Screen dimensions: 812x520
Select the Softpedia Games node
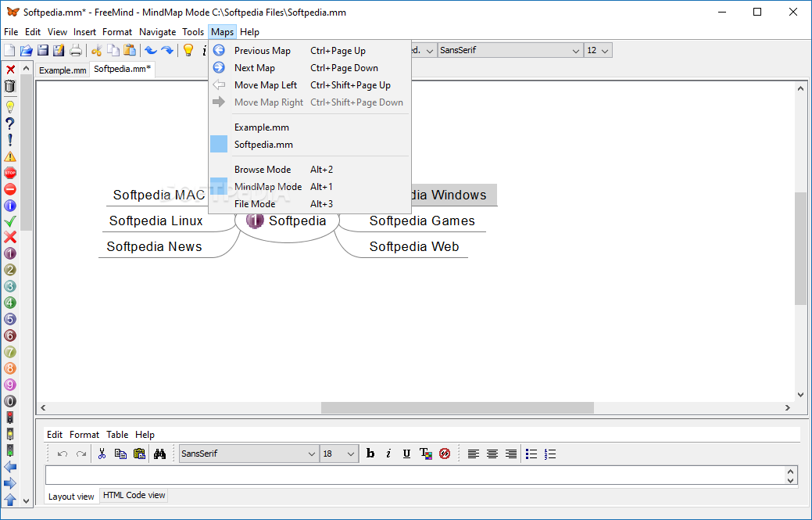click(422, 221)
